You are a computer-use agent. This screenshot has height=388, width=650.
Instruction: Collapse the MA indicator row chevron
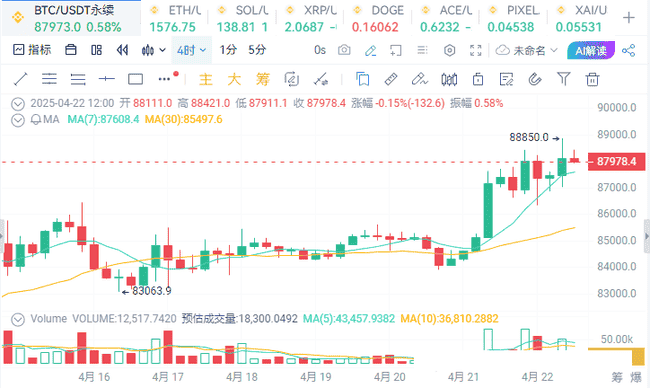[18, 120]
